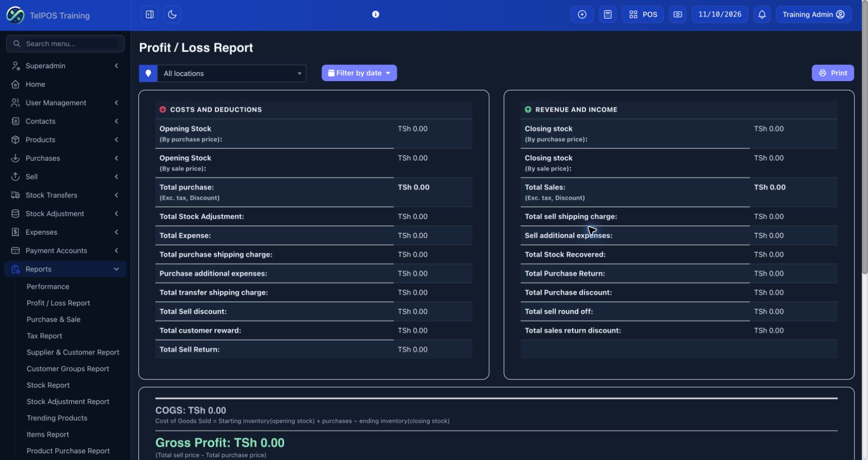868x460 pixels.
Task: Open Trending Products report
Action: pos(57,418)
